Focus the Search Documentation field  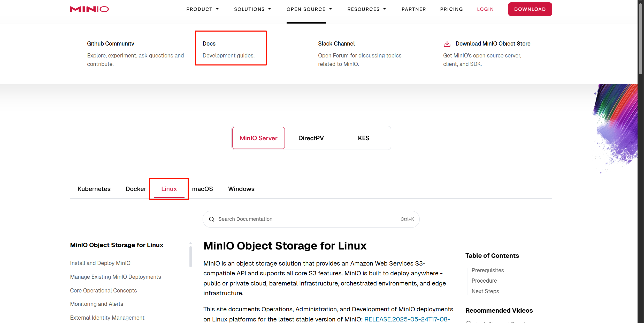click(x=311, y=219)
